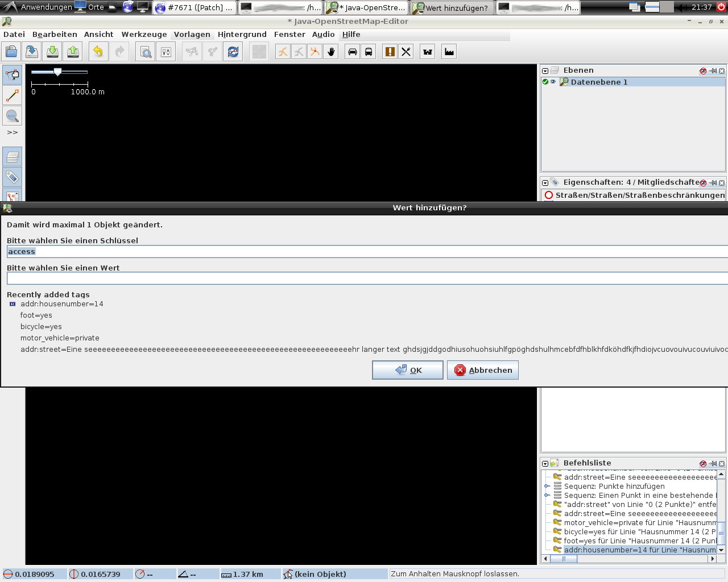Click the bus preset icon
This screenshot has width=728, height=582.
369,52
